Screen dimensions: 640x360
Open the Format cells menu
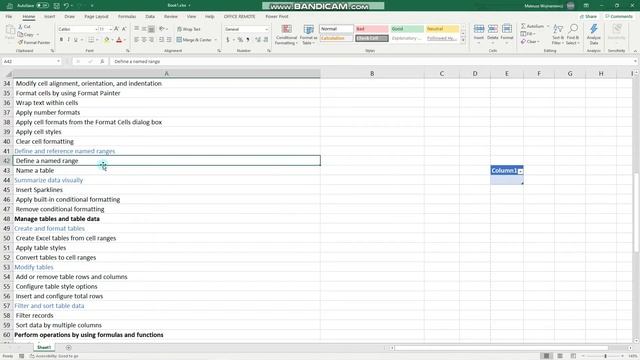507,34
